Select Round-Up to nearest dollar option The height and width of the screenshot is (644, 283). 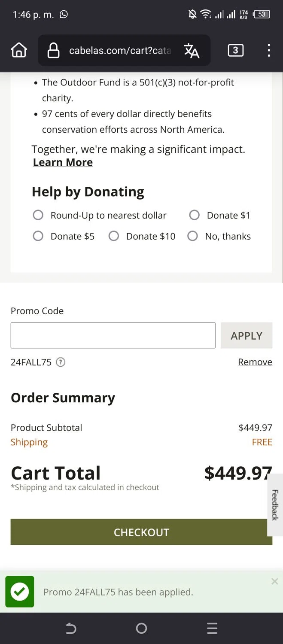tap(38, 215)
